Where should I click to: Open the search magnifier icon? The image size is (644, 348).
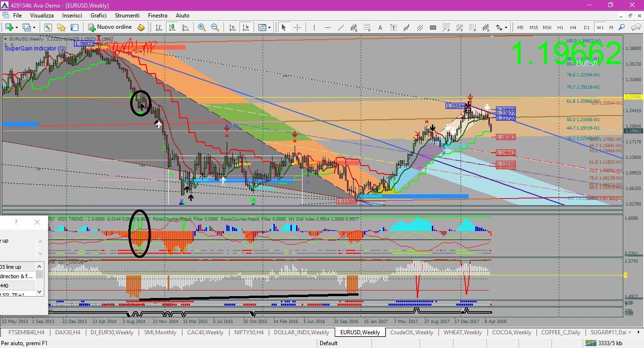pyautogui.click(x=621, y=27)
